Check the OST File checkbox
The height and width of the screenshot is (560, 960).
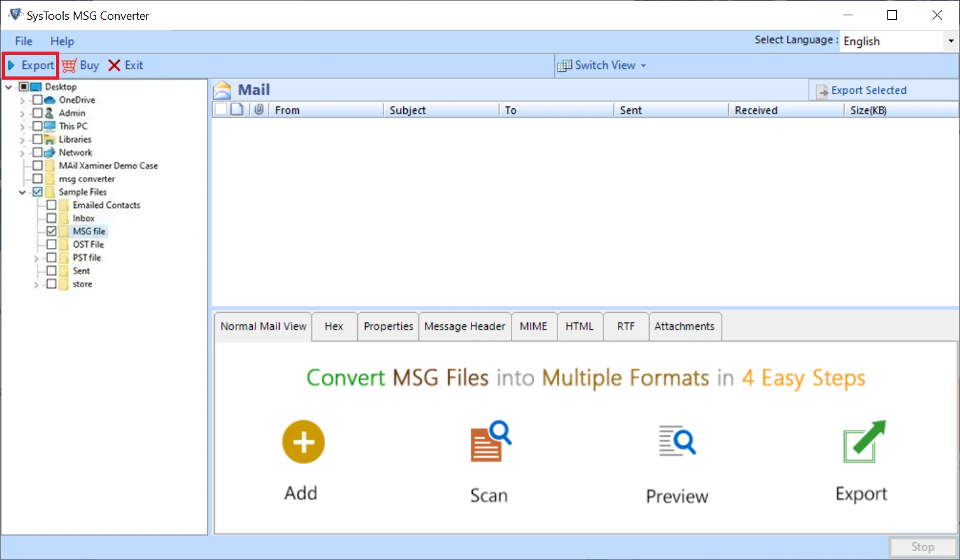pos(52,245)
